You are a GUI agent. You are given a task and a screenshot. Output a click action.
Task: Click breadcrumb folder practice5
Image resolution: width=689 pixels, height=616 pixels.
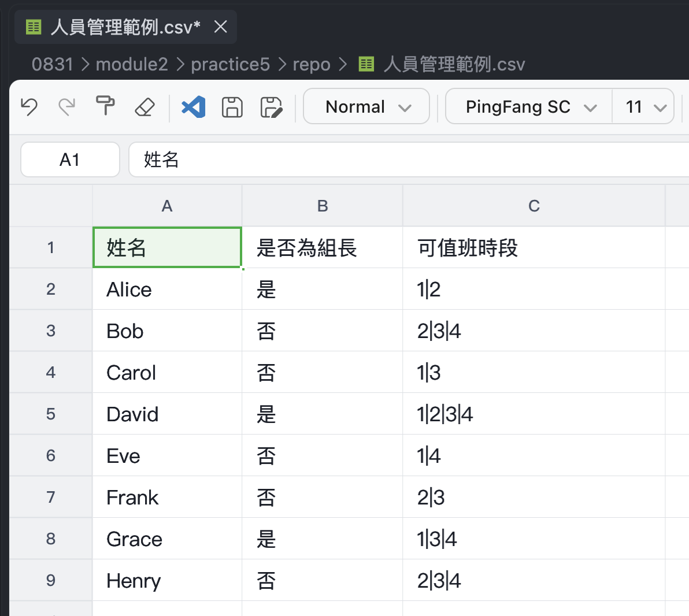click(x=230, y=65)
